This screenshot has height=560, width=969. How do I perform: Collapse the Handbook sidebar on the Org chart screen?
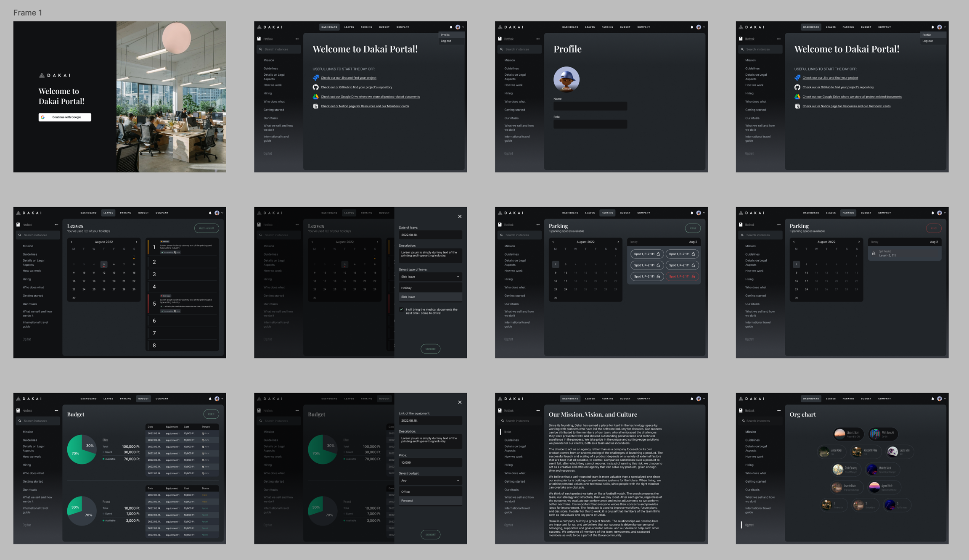click(x=779, y=410)
